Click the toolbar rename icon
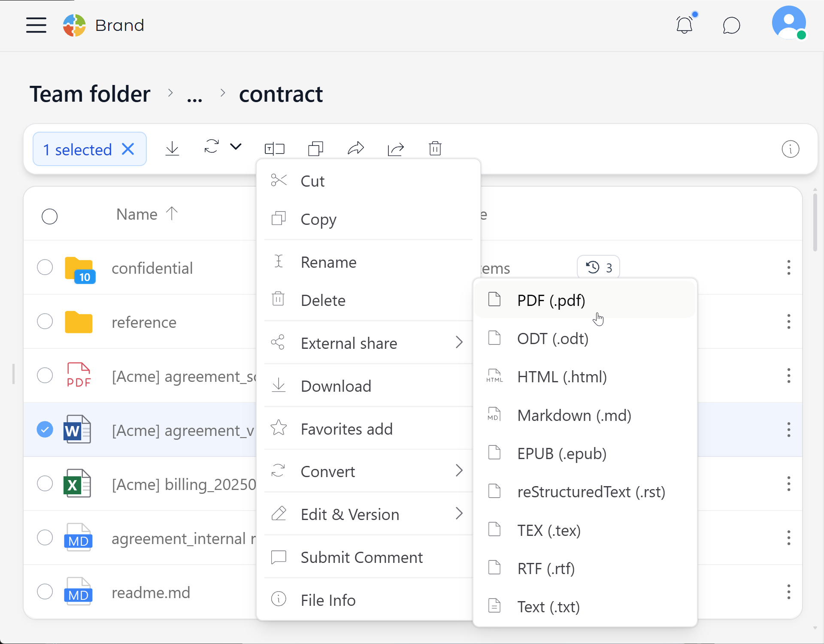Viewport: 824px width, 644px height. pyautogui.click(x=275, y=149)
